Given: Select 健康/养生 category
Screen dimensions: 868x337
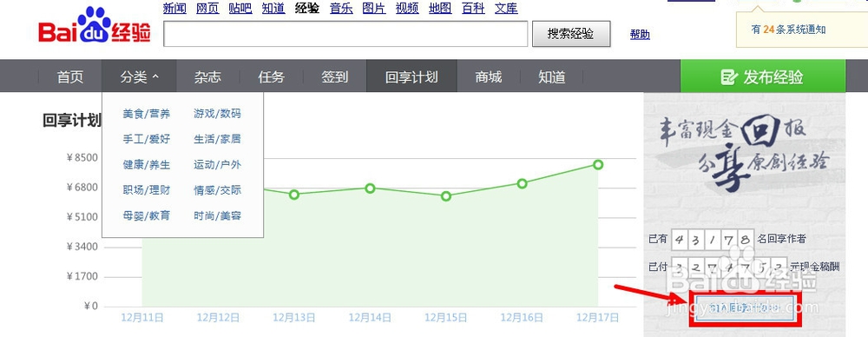Looking at the screenshot, I should tap(147, 165).
